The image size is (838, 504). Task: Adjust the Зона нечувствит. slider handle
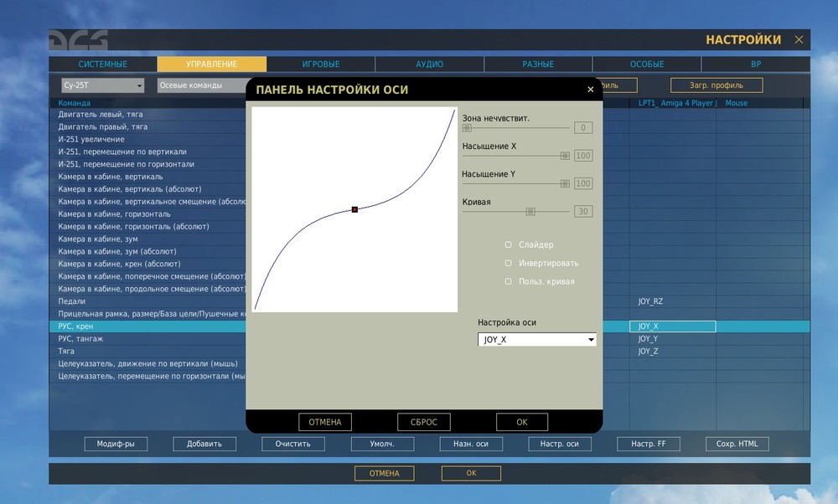(467, 128)
